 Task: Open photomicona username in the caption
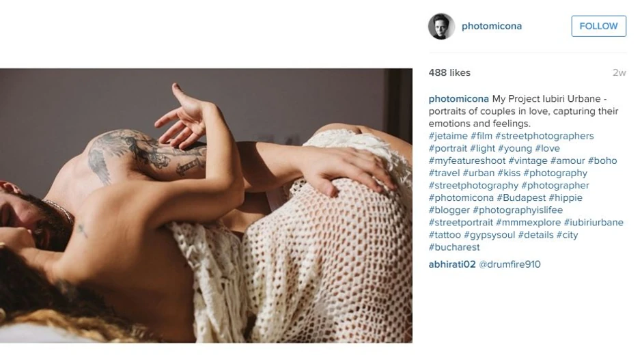[x=458, y=98]
